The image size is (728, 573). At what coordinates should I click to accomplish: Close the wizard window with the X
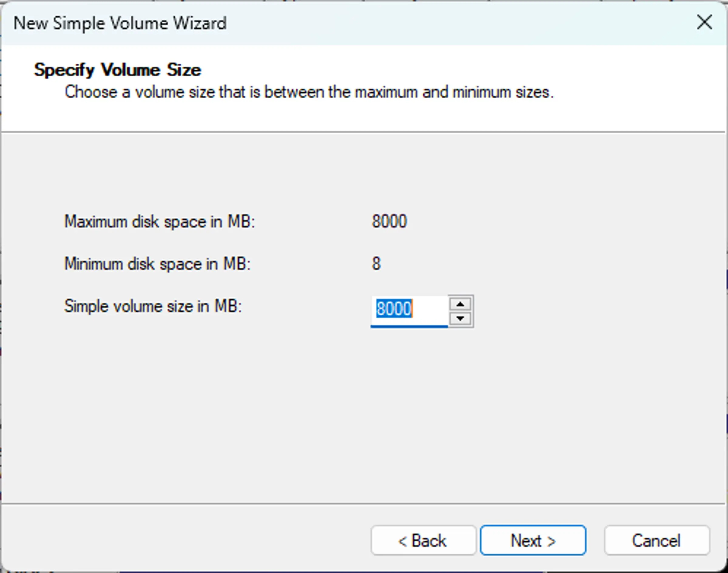point(704,22)
